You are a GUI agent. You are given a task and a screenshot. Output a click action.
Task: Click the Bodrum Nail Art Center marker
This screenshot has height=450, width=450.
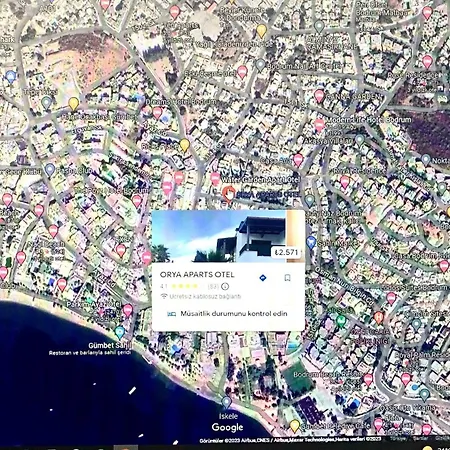tap(260, 65)
